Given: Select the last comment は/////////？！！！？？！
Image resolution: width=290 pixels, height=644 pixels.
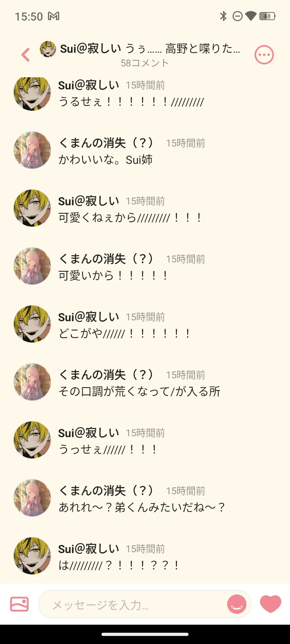Looking at the screenshot, I should pyautogui.click(x=119, y=565).
